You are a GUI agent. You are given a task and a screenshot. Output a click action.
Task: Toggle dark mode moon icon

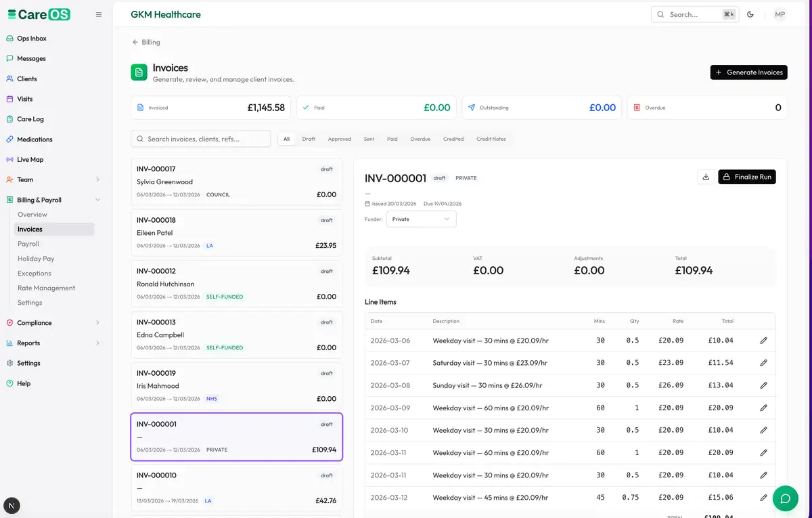point(750,14)
